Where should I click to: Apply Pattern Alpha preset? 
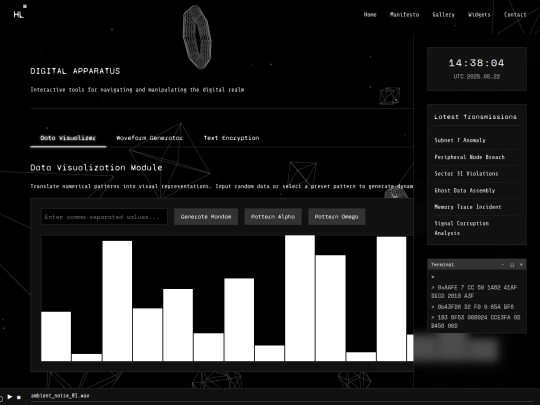pyautogui.click(x=273, y=217)
